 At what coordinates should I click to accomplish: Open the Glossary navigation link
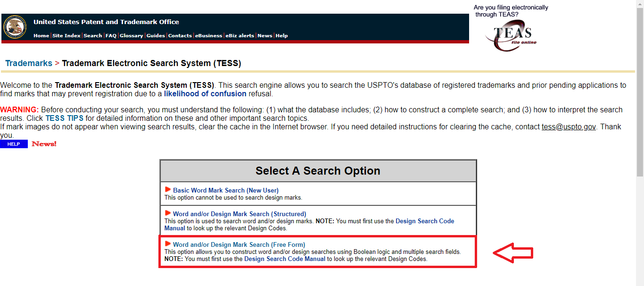[x=131, y=36]
